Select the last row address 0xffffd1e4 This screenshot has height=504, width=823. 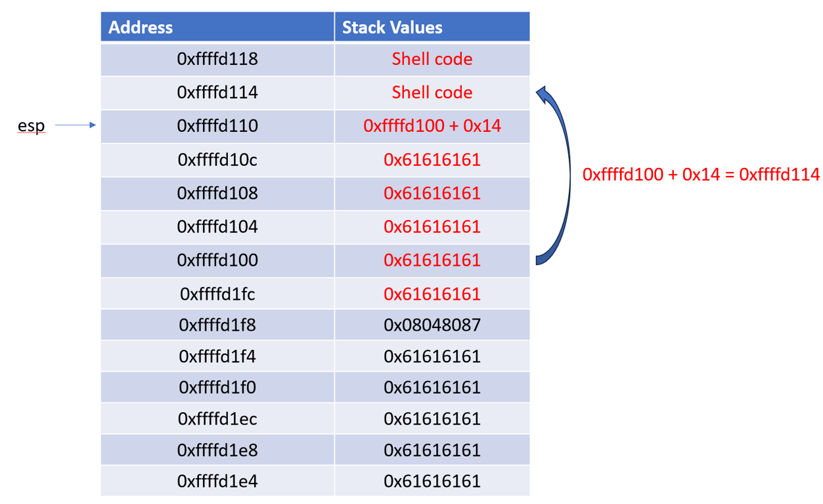[217, 481]
